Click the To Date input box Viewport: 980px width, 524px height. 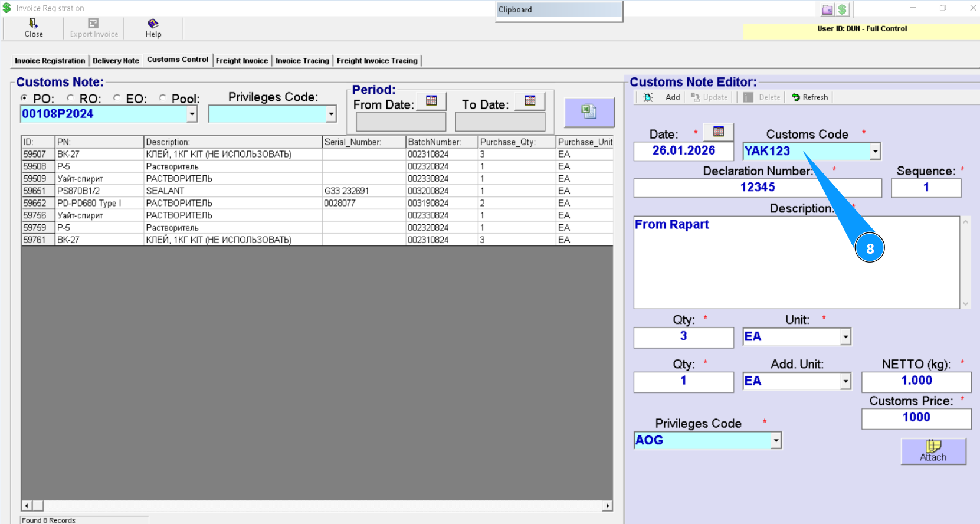(500, 122)
